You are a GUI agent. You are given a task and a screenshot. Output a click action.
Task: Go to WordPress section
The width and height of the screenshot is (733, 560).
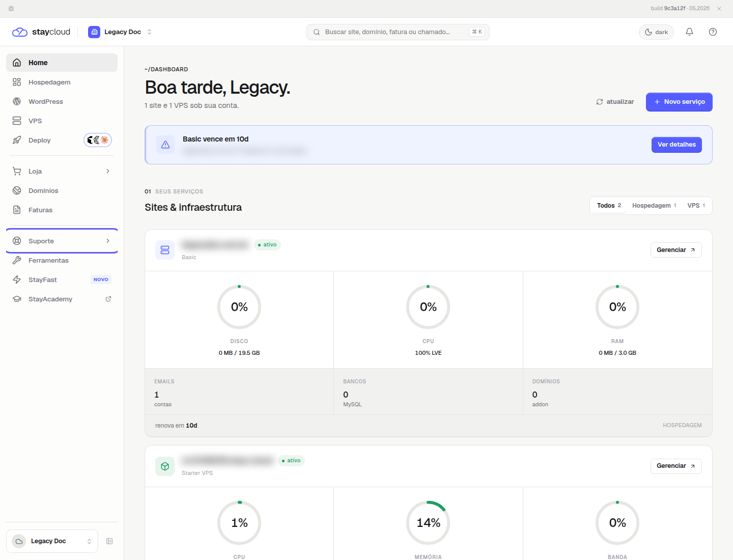[x=62, y=101]
